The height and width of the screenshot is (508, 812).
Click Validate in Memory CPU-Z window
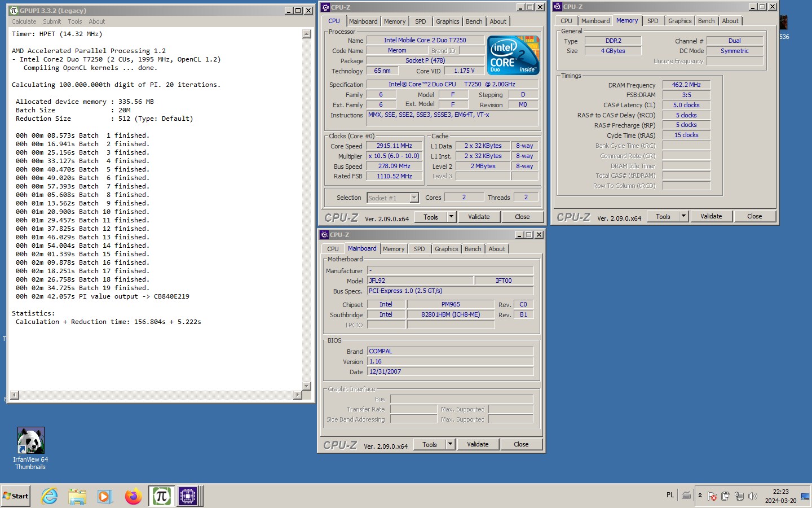(x=711, y=216)
